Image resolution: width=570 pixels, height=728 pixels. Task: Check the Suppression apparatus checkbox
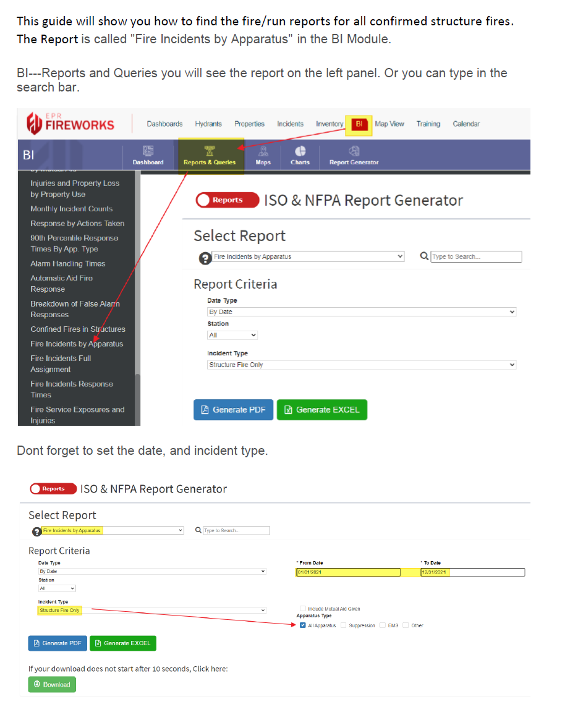(343, 625)
